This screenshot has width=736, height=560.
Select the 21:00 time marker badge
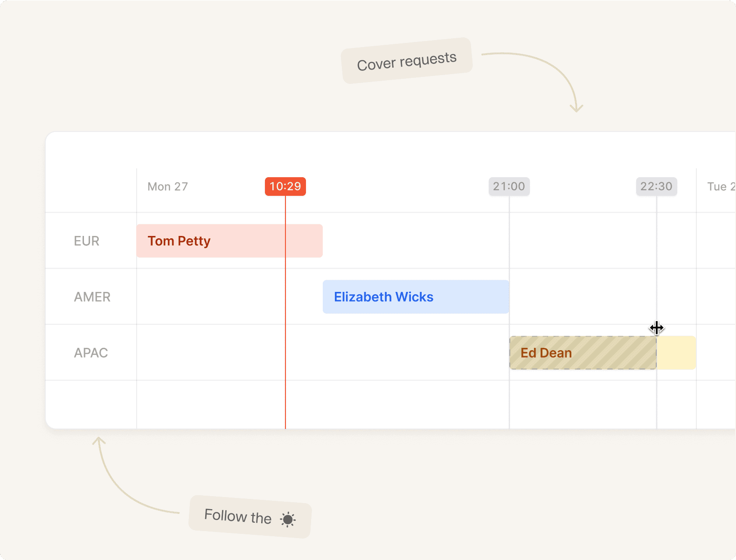tap(509, 187)
